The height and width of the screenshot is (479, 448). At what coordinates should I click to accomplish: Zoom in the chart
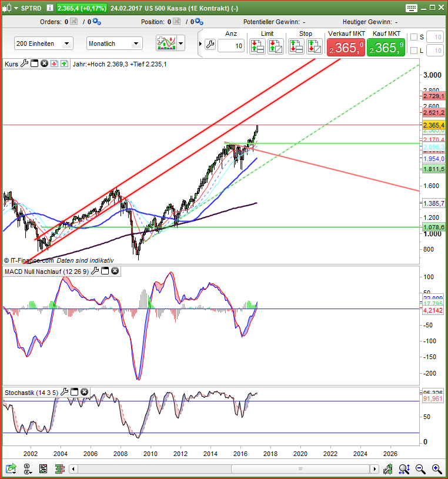click(437, 468)
